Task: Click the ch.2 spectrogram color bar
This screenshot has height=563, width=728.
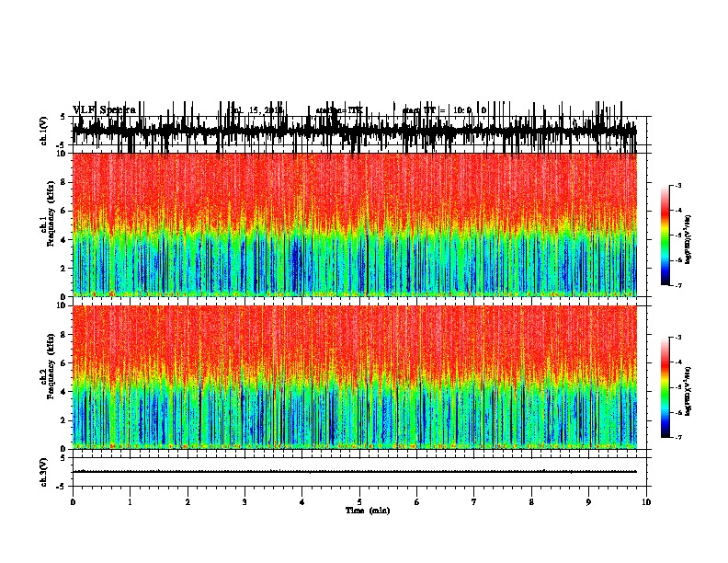Action: pyautogui.click(x=665, y=387)
